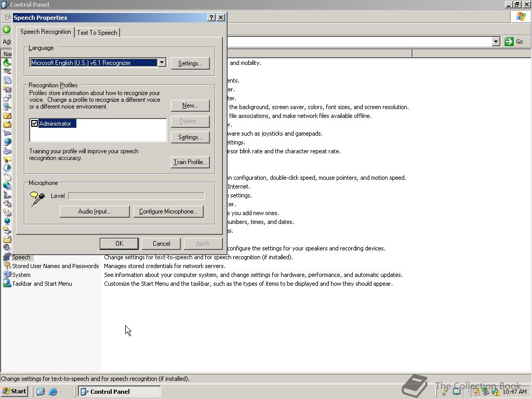Click description 'Manages stored credentials for network servers.'
Image resolution: width=532 pixels, height=399 pixels.
coord(165,266)
